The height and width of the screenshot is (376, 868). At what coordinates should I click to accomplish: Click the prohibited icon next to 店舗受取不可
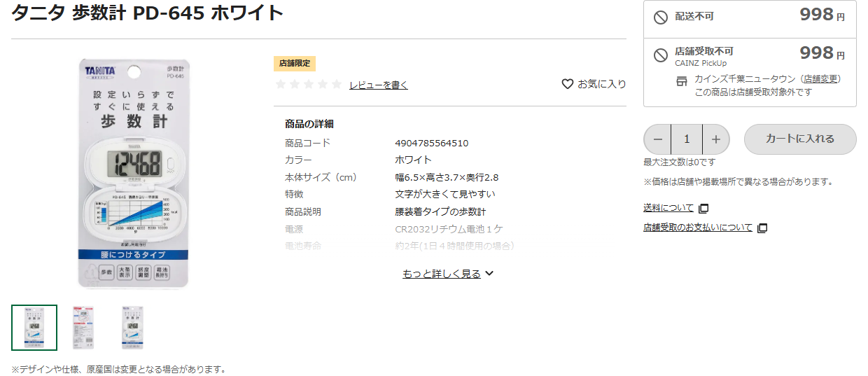coord(660,55)
